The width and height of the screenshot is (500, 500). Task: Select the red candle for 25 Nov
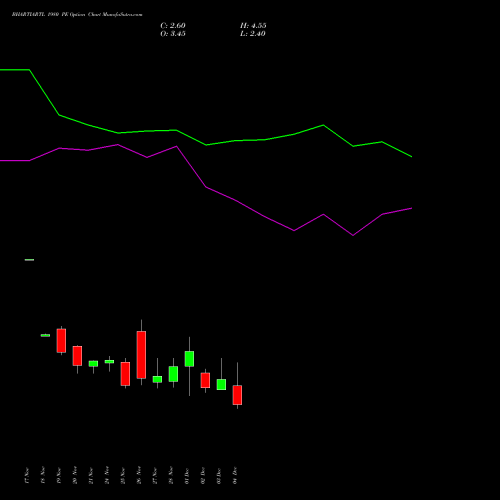click(x=125, y=374)
